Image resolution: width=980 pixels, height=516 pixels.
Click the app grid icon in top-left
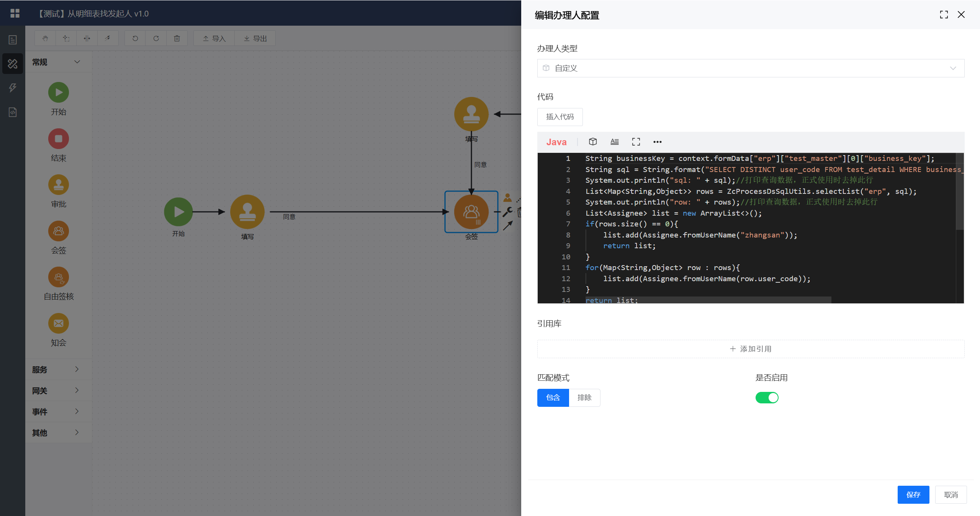click(15, 13)
